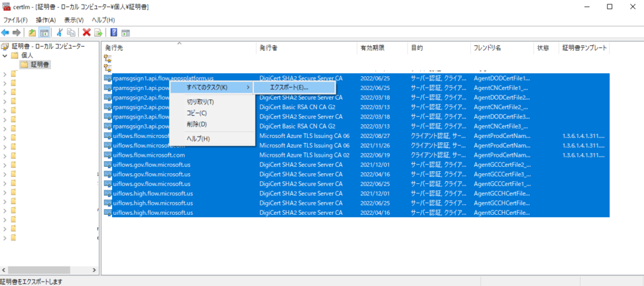644x286 pixels.
Task: Click icon of uiflows.high.flow.microsoft.us row expiring 2022/06/25
Action: (108, 203)
